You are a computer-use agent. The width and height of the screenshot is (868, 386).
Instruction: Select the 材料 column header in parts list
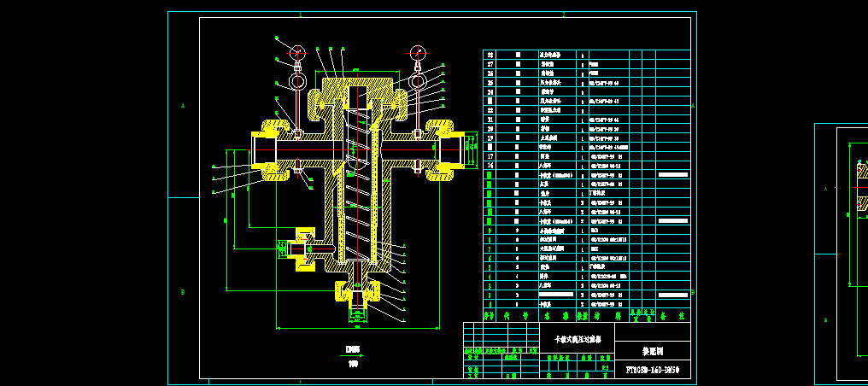tap(607, 316)
